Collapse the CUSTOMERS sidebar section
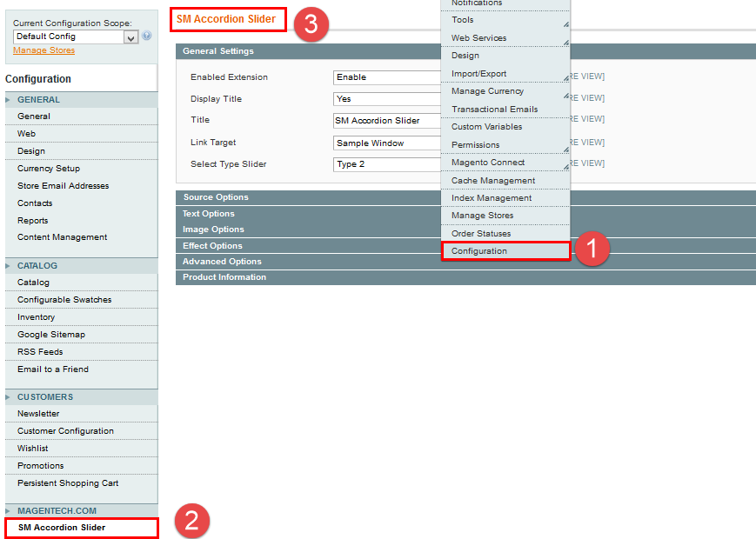756x539 pixels. (x=81, y=397)
